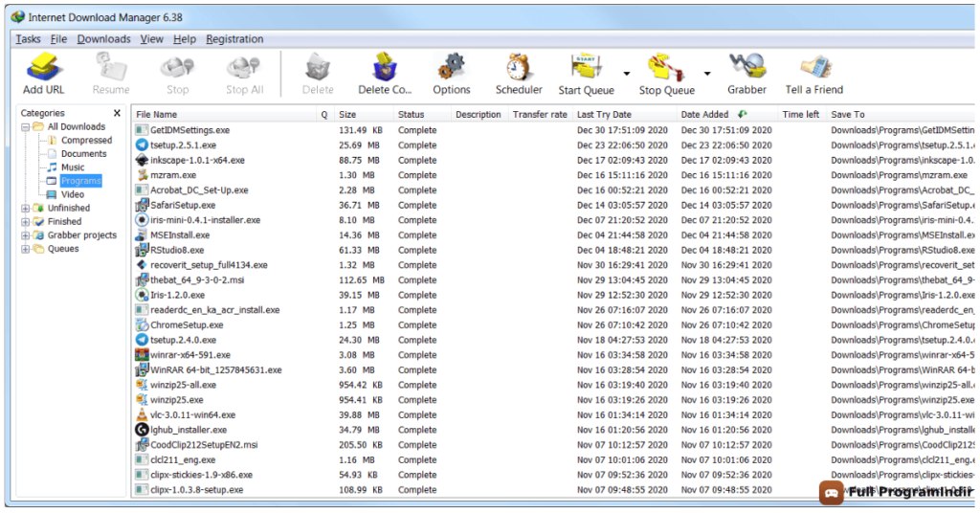980x513 pixels.
Task: Close the Categories panel
Action: (117, 113)
